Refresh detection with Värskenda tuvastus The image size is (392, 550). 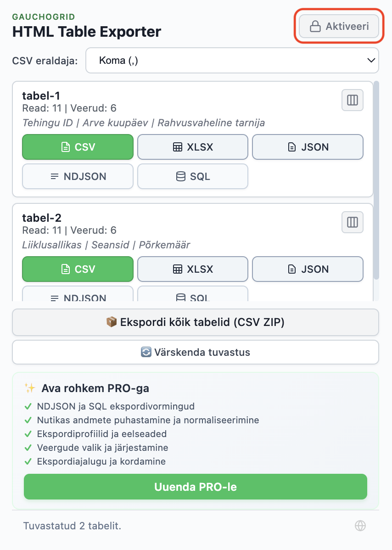click(x=196, y=352)
